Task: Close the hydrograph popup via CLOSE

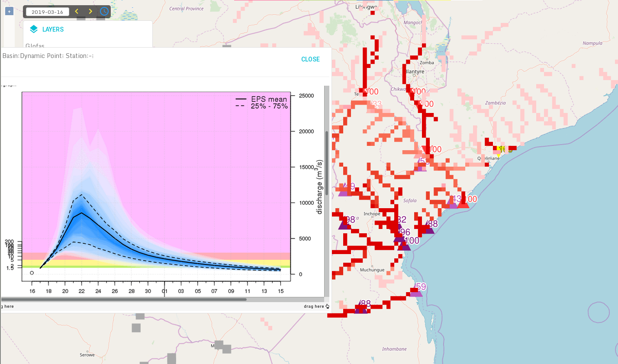Action: click(x=310, y=59)
